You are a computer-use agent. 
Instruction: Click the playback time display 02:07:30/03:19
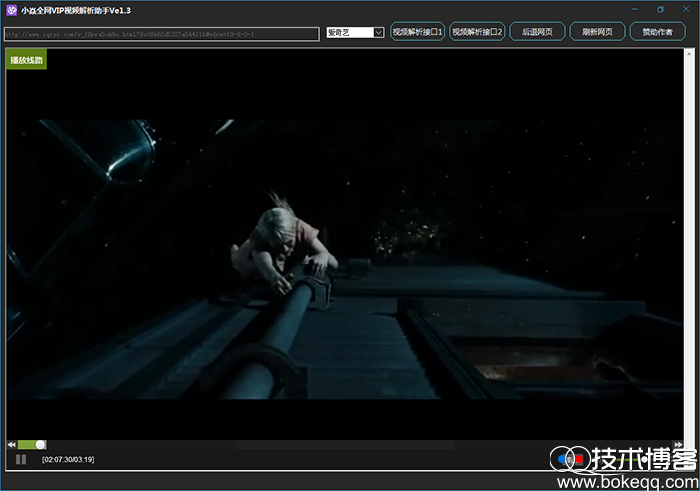click(x=68, y=459)
